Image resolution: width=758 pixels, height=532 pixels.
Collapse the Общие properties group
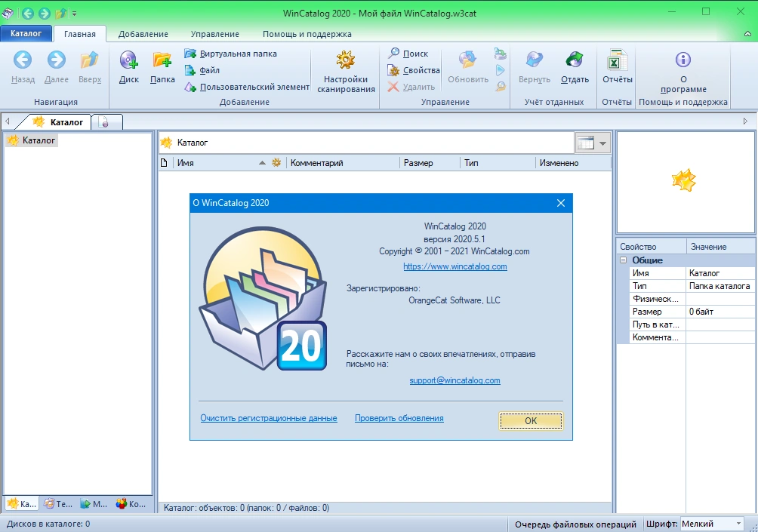point(623,260)
